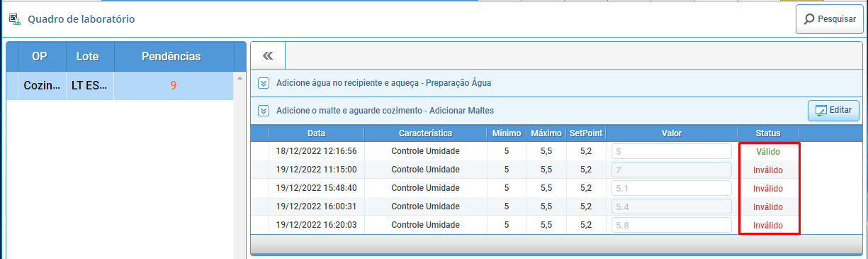The height and width of the screenshot is (259, 868).
Task: Click the Data column header
Action: click(x=317, y=133)
